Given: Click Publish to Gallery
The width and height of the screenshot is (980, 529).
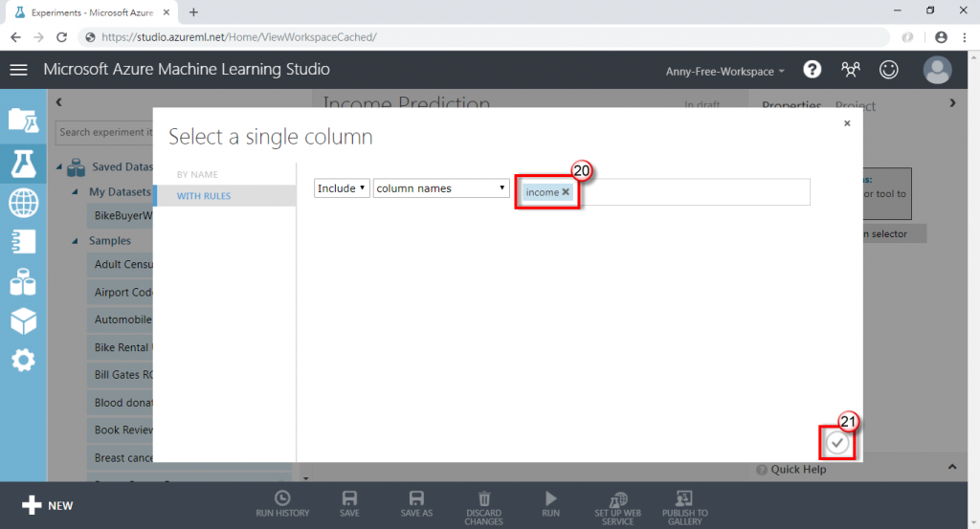Looking at the screenshot, I should point(685,508).
